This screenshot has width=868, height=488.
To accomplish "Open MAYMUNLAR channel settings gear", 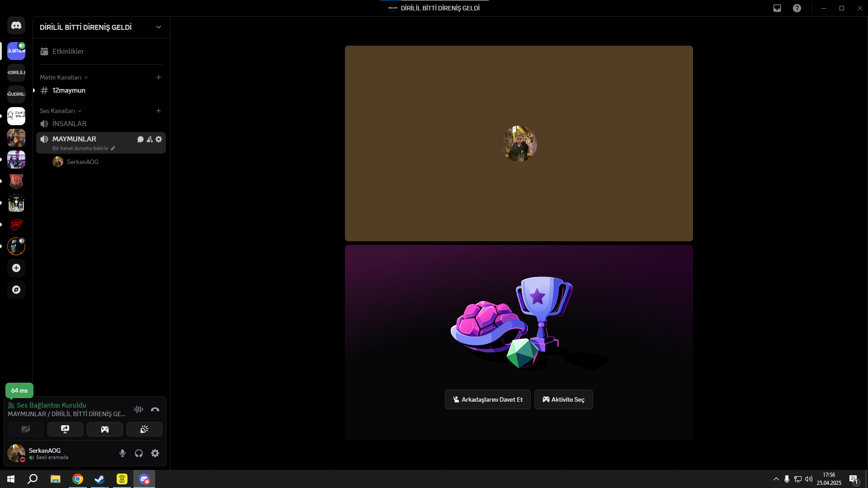I will point(159,139).
